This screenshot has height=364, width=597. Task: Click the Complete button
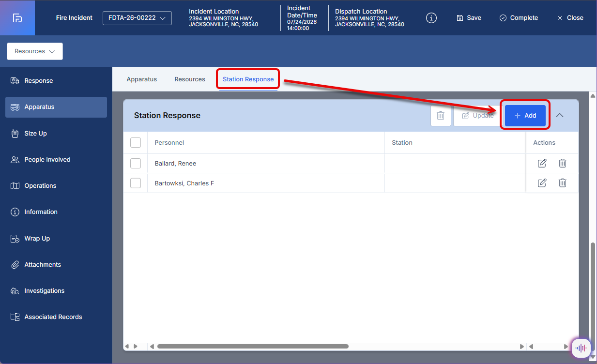tap(519, 18)
